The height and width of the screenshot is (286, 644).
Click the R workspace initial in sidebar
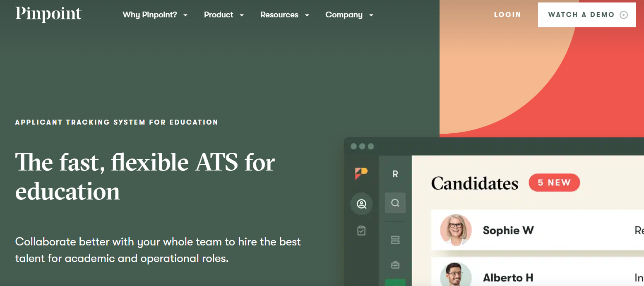(x=395, y=174)
